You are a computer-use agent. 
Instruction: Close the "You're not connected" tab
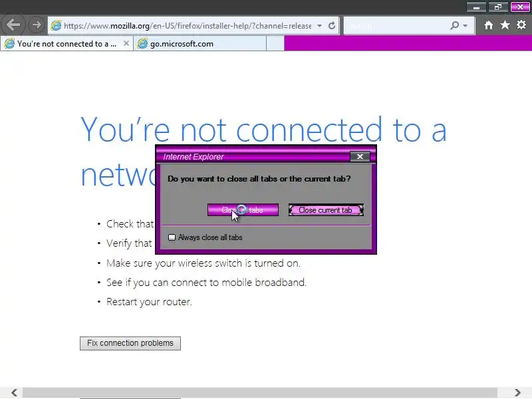pyautogui.click(x=126, y=43)
